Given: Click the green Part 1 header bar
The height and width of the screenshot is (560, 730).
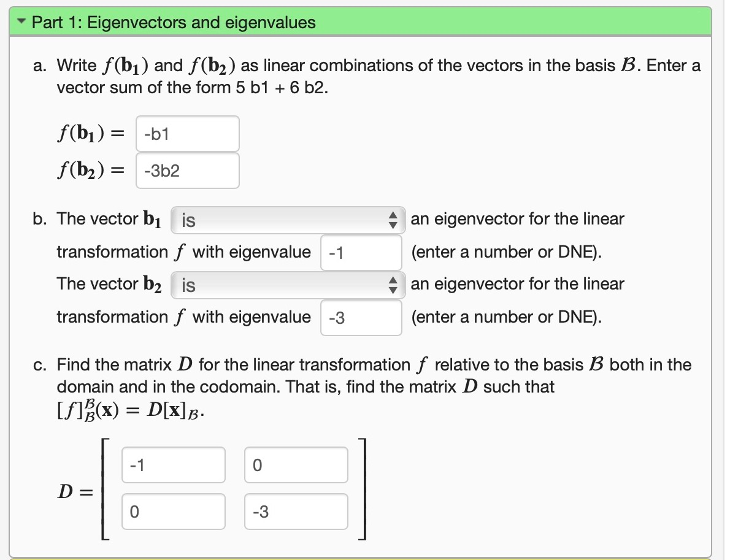Looking at the screenshot, I should (x=362, y=21).
